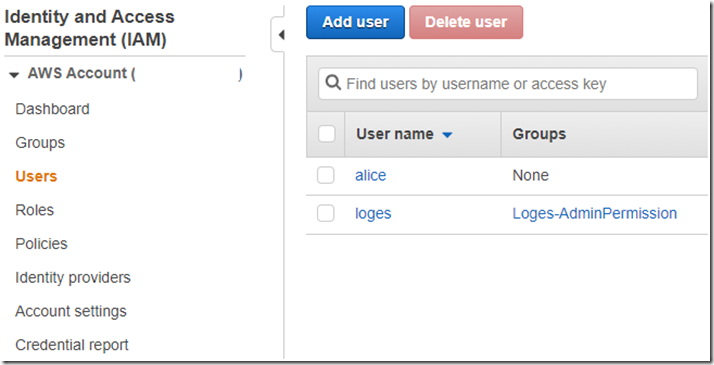This screenshot has width=714, height=365.
Task: Open user alice
Action: tap(371, 175)
